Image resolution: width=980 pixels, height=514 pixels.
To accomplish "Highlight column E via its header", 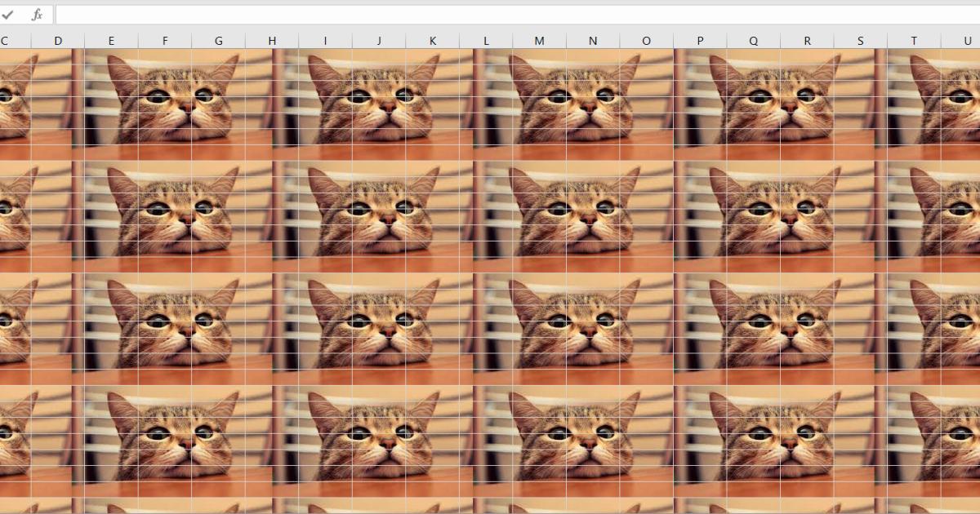I will coord(111,38).
